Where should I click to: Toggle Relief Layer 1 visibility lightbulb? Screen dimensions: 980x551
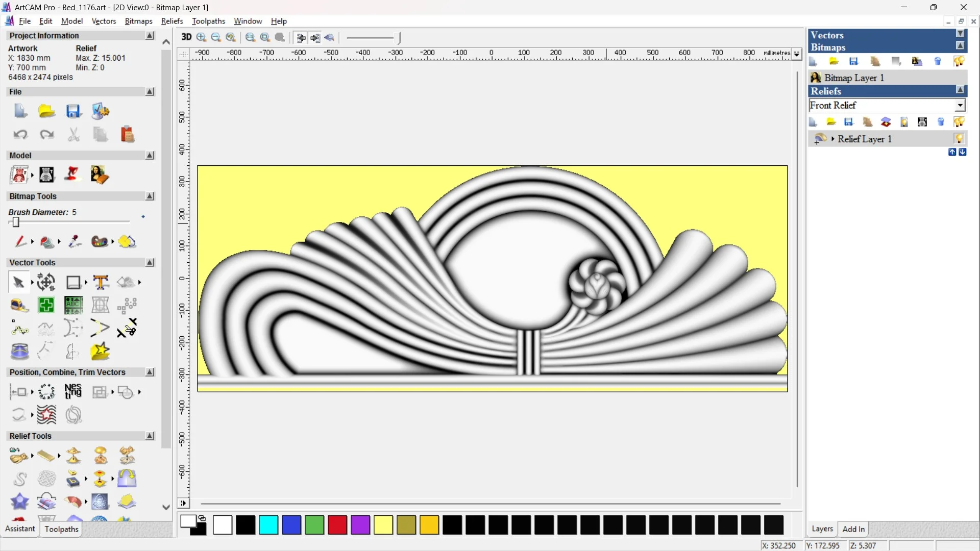point(959,139)
